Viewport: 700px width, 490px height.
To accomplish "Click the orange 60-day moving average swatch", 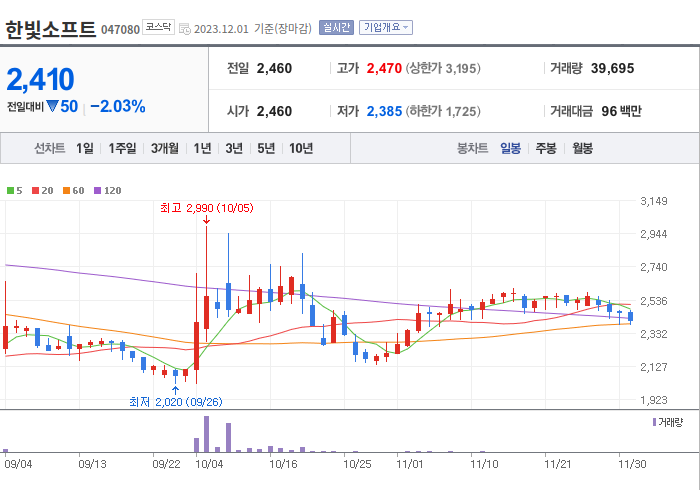I will [x=67, y=191].
